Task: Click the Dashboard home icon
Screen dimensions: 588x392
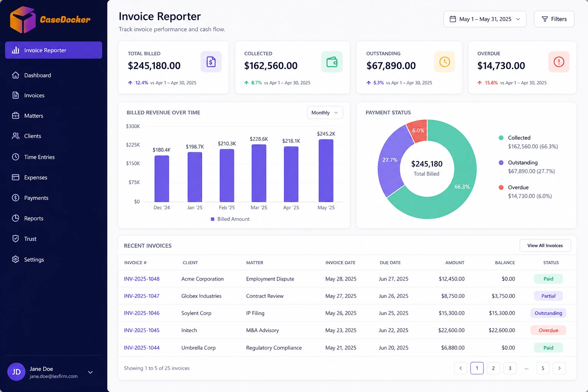Action: pyautogui.click(x=16, y=75)
